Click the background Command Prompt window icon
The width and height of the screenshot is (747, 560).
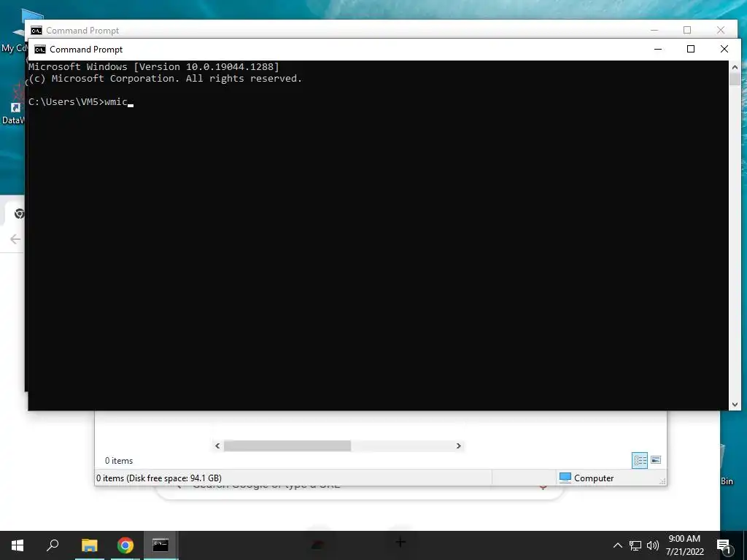pos(36,31)
